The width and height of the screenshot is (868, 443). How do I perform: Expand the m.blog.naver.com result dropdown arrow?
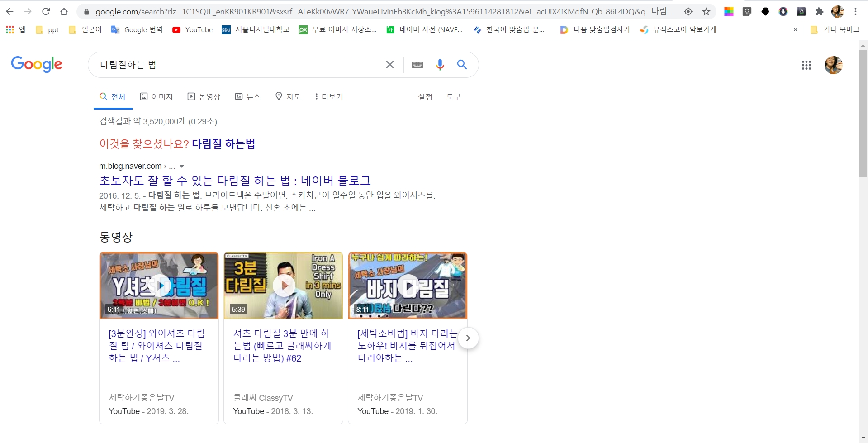click(x=182, y=167)
